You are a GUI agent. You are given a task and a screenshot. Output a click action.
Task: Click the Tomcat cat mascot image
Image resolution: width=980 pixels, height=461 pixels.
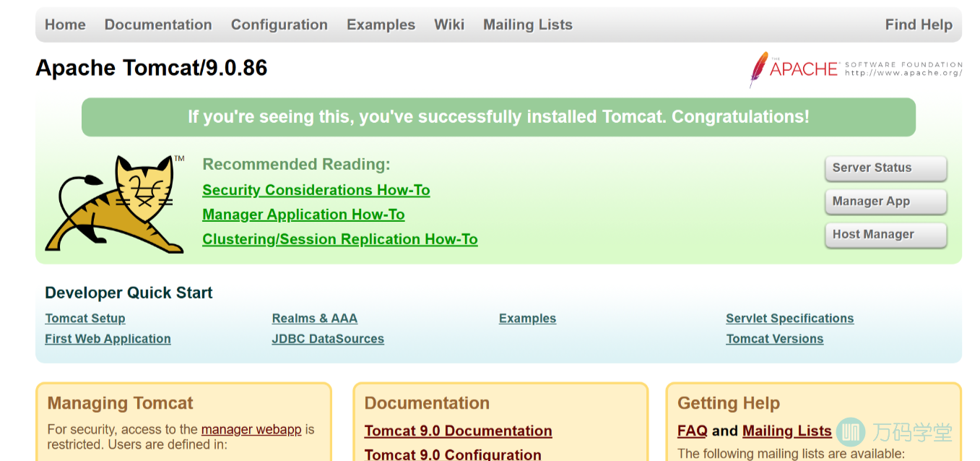(x=116, y=204)
